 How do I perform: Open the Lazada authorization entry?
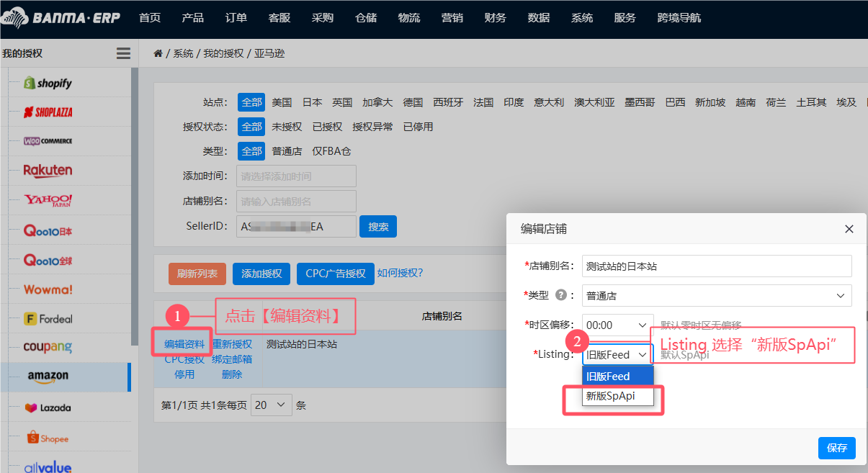[x=48, y=407]
